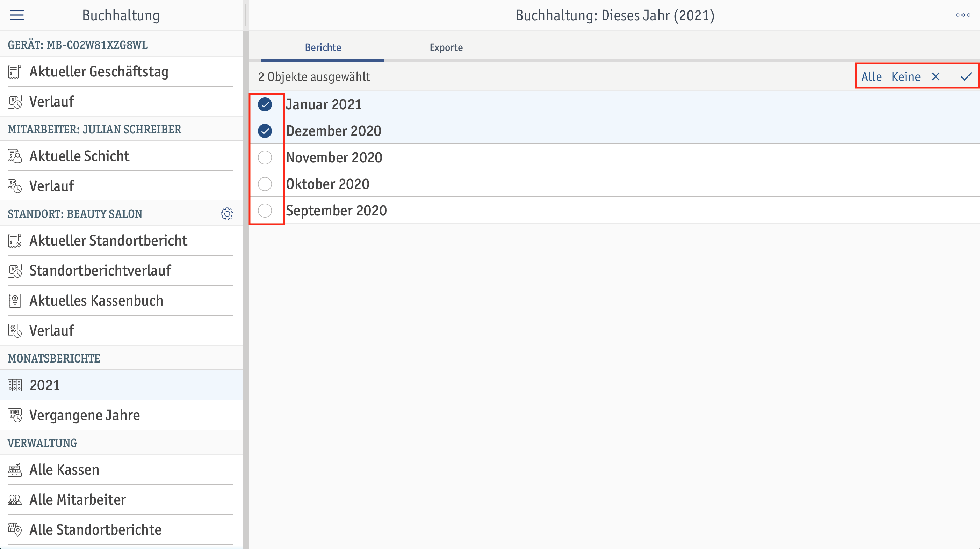The image size is (980, 549).
Task: Click the Alle Mitarbeiter people icon
Action: coord(14,499)
